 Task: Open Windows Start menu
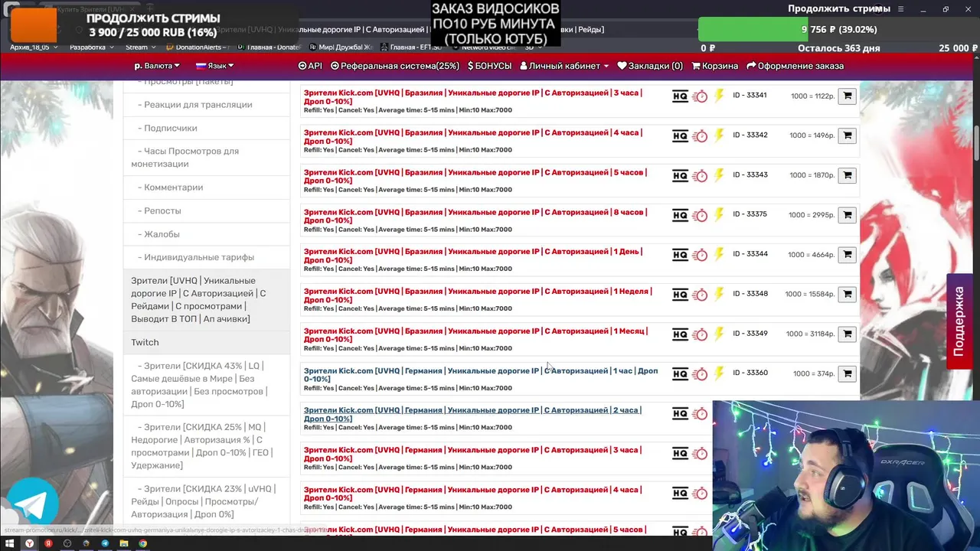pos(10,543)
